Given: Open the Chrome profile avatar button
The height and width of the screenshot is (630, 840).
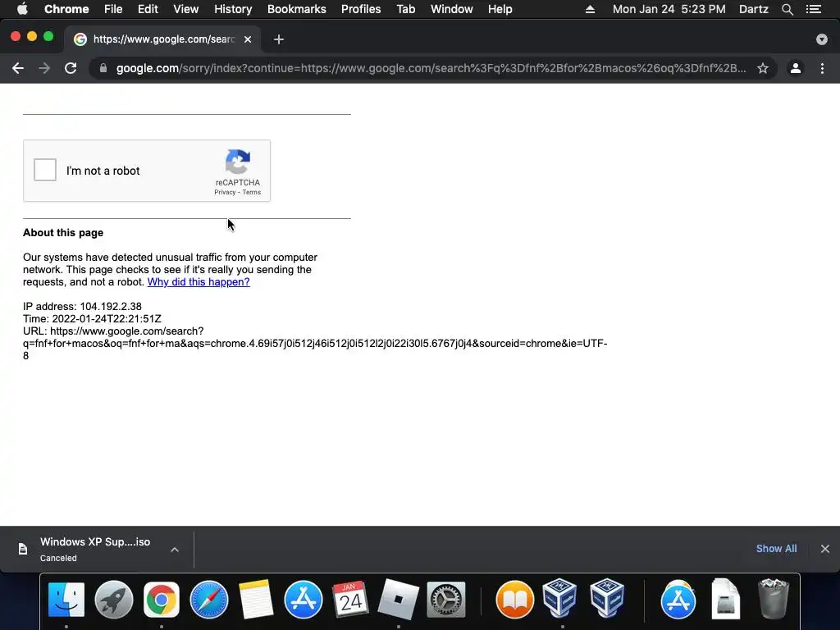Looking at the screenshot, I should pos(796,68).
